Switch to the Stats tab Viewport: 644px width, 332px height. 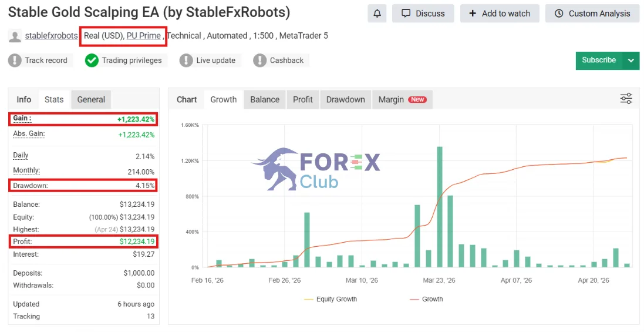(54, 99)
